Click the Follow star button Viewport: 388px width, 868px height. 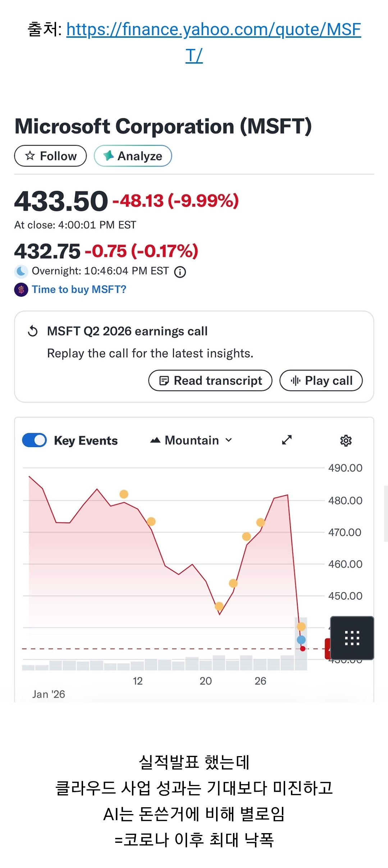tap(50, 156)
